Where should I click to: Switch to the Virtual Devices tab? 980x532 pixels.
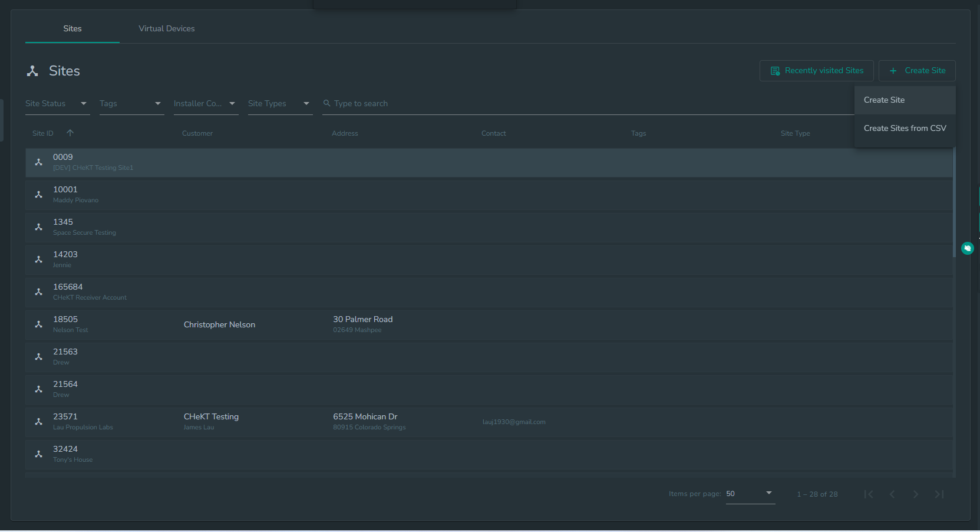[167, 28]
